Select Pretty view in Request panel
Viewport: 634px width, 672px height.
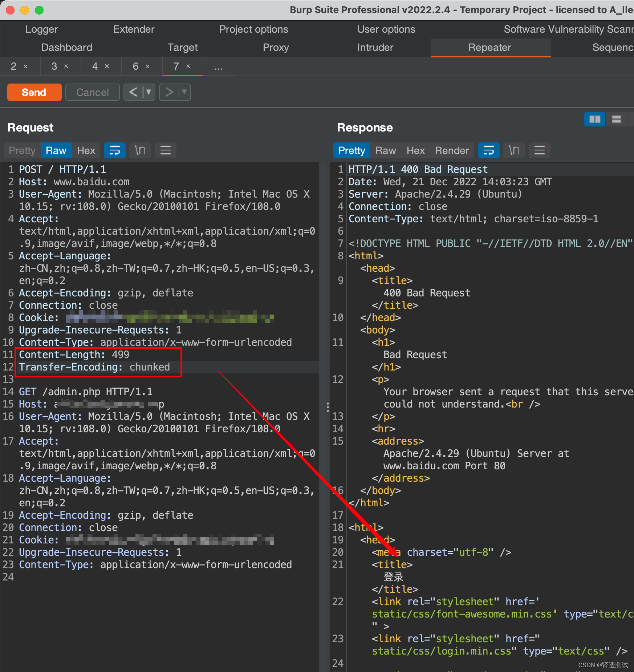22,150
